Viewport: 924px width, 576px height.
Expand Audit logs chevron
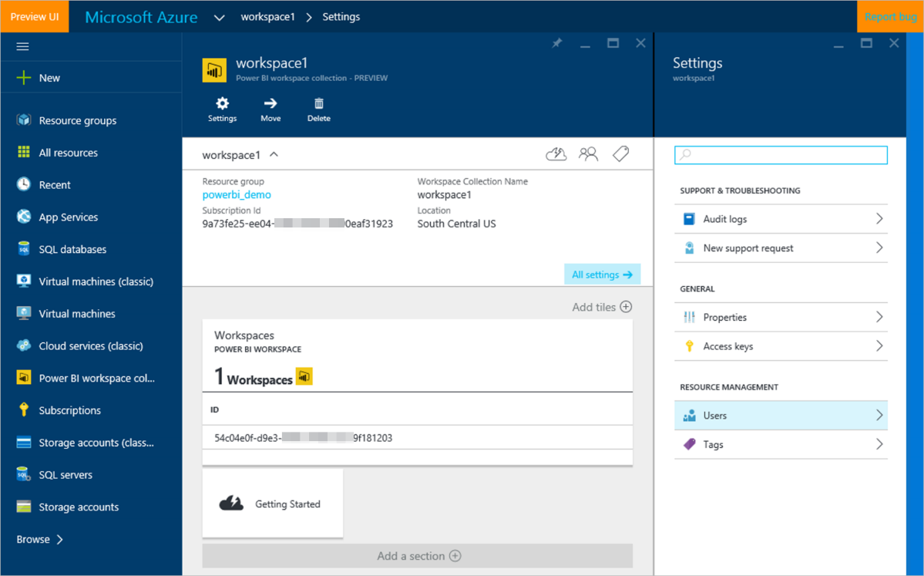point(879,219)
